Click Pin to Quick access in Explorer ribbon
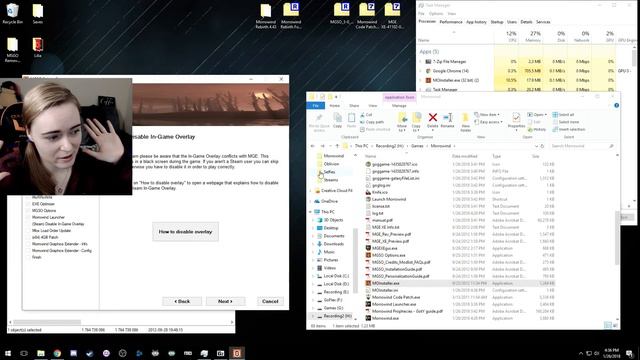 (319, 122)
